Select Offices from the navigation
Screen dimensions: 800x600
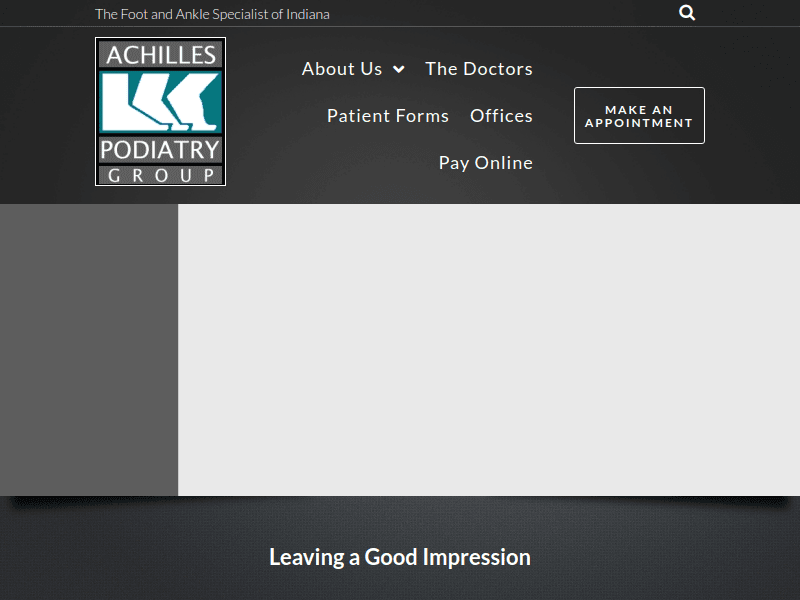(501, 115)
